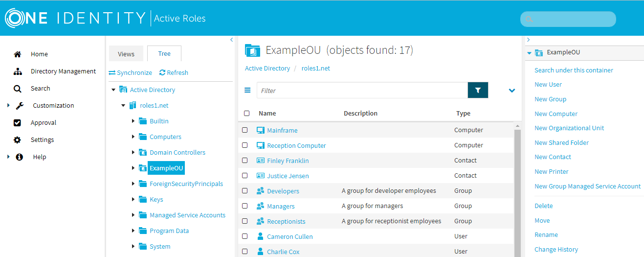
Task: Click Search under this container link
Action: [574, 70]
